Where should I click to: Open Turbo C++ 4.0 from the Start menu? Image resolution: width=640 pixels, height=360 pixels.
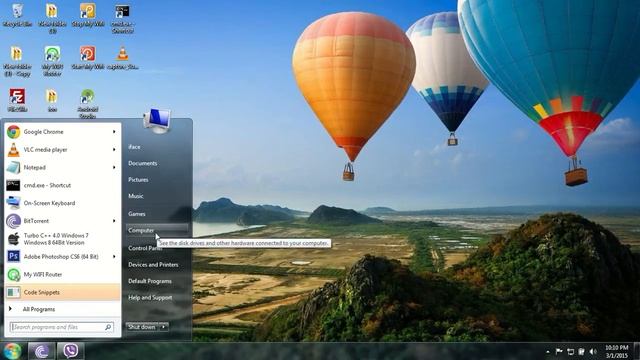coord(62,239)
